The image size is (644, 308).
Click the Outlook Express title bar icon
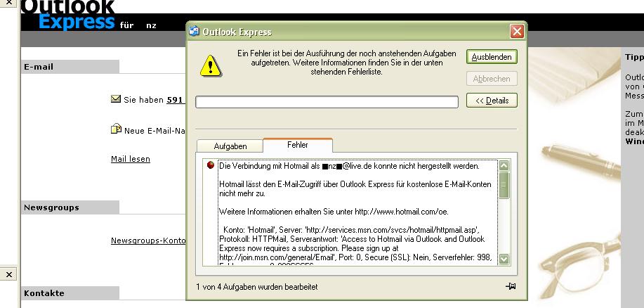coord(194,31)
